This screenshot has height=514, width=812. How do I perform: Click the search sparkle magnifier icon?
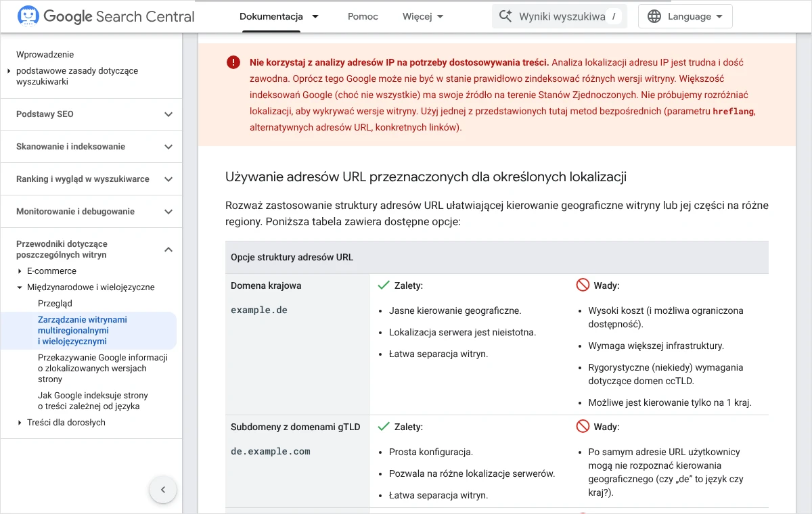[505, 16]
